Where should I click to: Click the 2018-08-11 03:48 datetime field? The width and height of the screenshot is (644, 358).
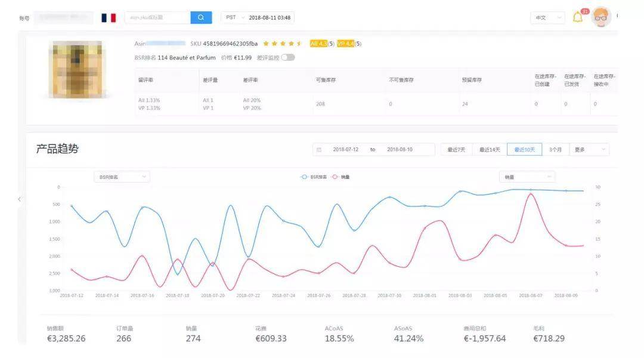tap(270, 18)
